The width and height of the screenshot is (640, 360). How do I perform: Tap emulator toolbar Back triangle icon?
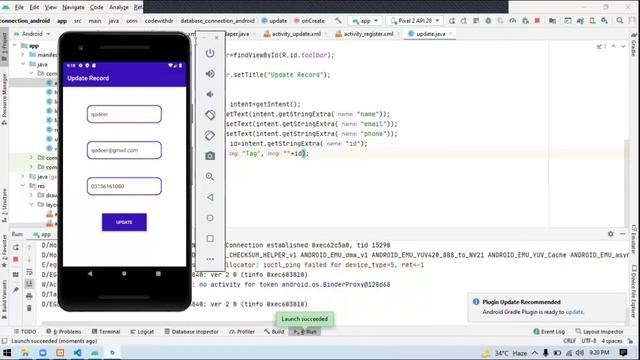[x=210, y=197]
